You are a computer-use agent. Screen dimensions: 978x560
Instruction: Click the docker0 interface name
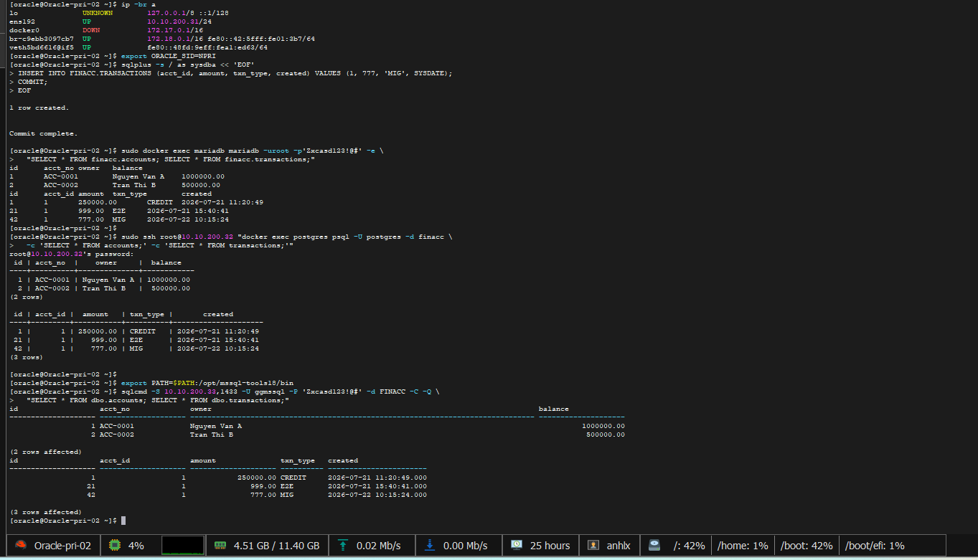point(24,30)
